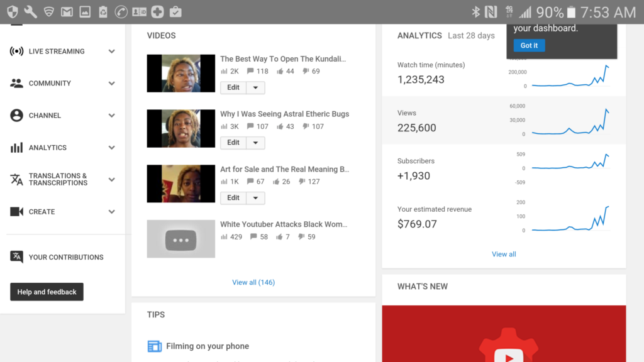The height and width of the screenshot is (362, 644).
Task: Open Why I Was Seeing Astral Etheric Bugs title
Action: click(x=285, y=114)
